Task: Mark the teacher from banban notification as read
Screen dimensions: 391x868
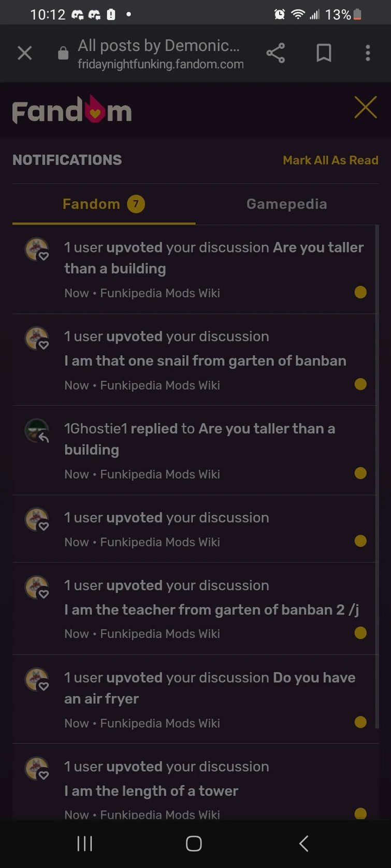Action: tap(360, 633)
